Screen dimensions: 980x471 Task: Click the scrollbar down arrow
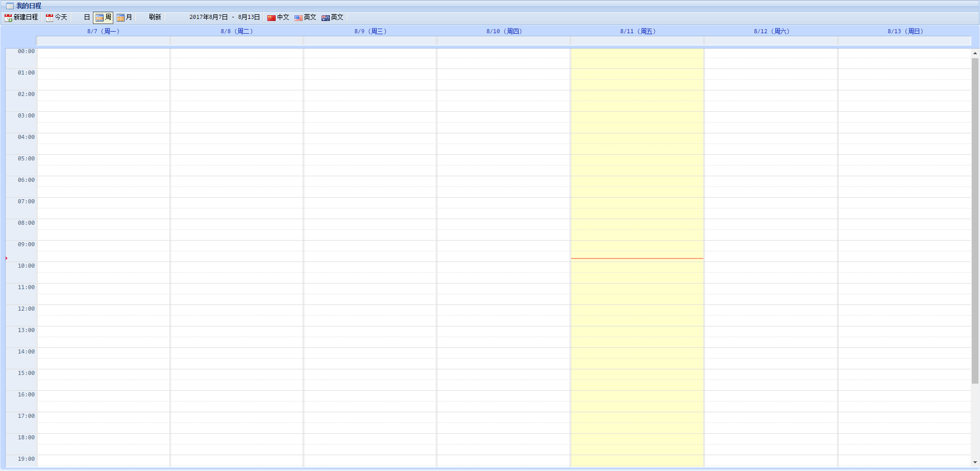[975, 462]
